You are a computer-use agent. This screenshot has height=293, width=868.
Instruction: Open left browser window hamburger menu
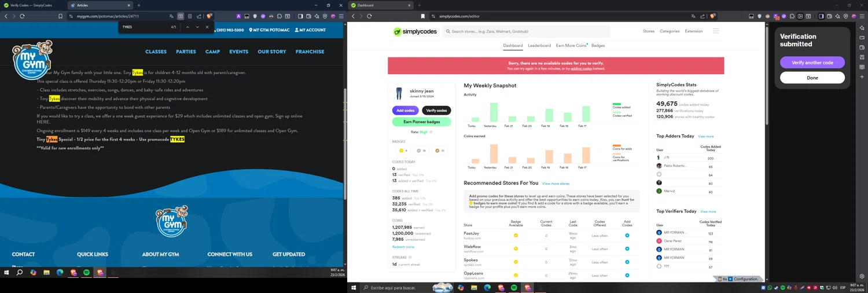pyautogui.click(x=341, y=16)
